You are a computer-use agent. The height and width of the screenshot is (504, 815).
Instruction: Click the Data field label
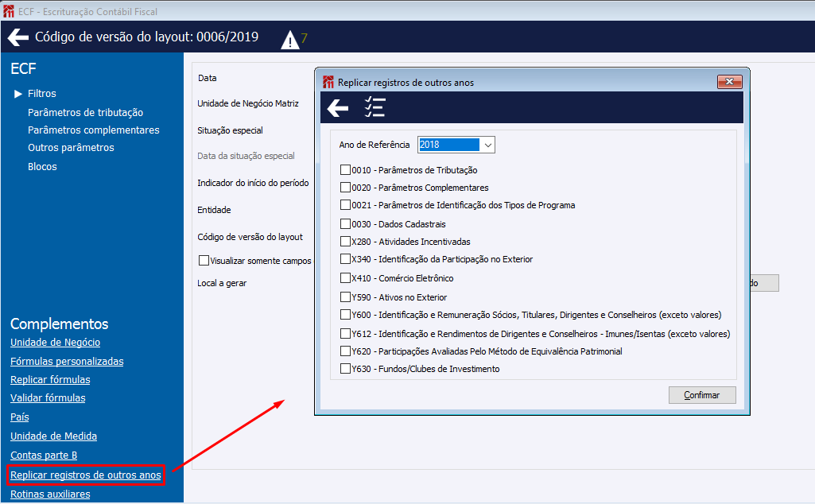click(207, 79)
